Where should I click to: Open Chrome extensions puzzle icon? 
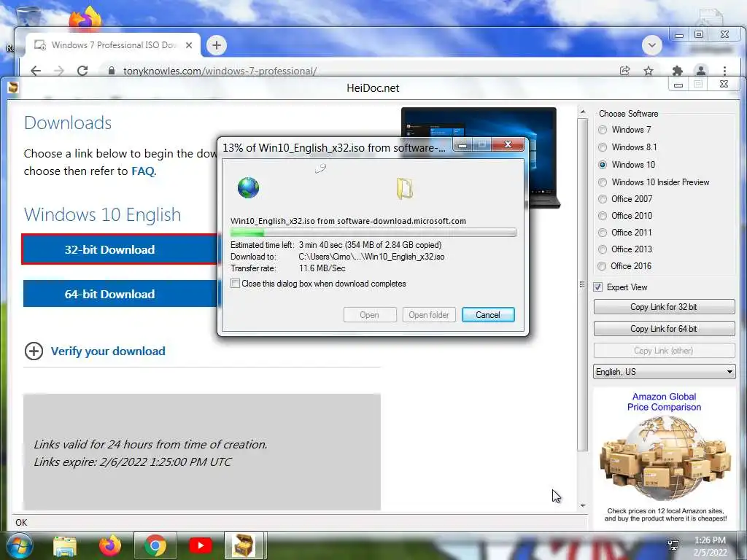[x=677, y=71]
